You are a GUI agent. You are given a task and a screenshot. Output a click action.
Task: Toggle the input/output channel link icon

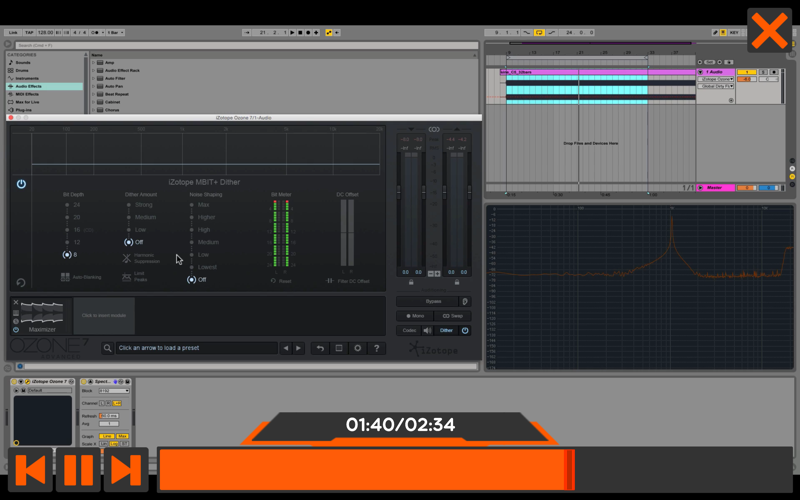434,129
